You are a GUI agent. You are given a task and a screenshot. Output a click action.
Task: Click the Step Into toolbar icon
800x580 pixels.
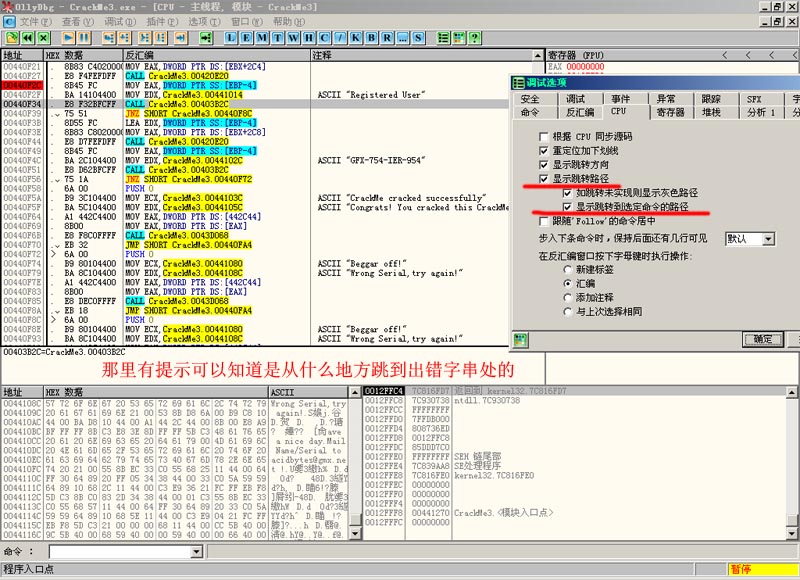[x=109, y=38]
